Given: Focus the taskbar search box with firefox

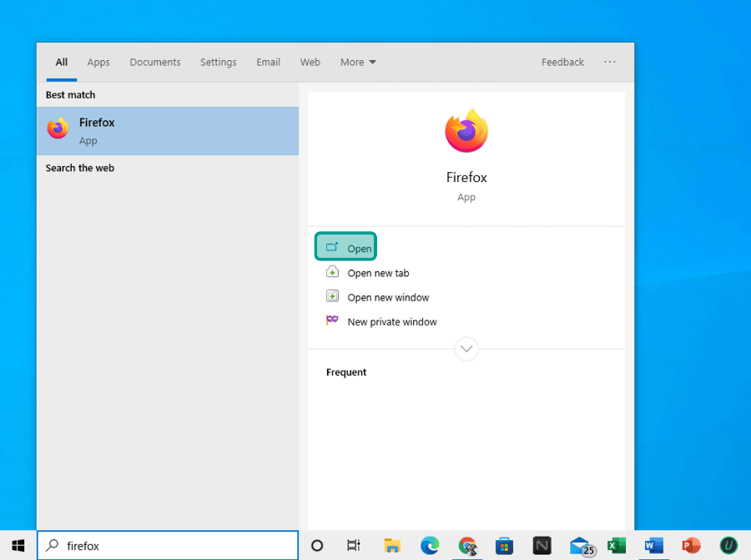Looking at the screenshot, I should [x=168, y=545].
